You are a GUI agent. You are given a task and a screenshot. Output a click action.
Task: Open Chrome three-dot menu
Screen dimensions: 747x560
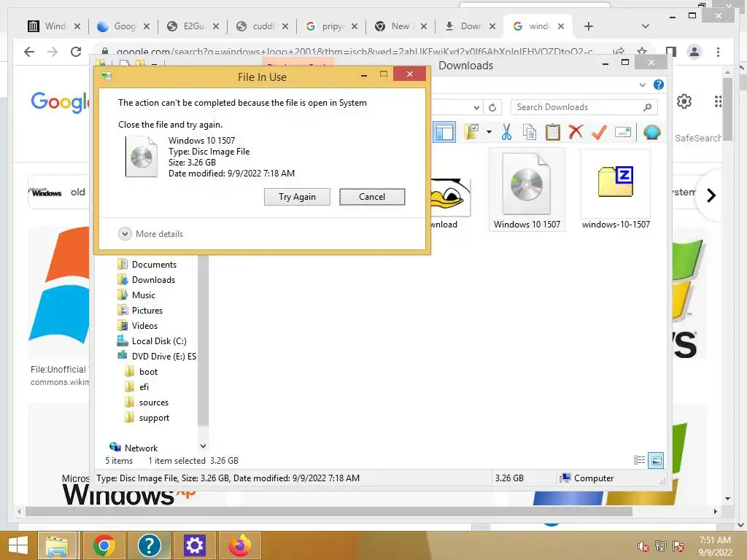click(x=718, y=52)
